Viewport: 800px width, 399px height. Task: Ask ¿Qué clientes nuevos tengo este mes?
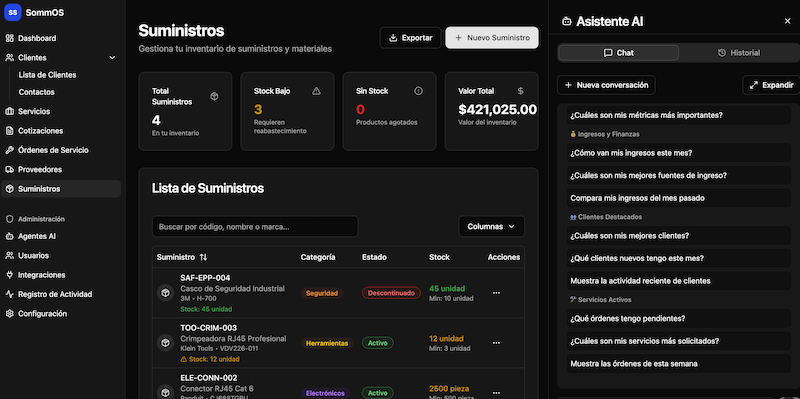click(x=679, y=258)
